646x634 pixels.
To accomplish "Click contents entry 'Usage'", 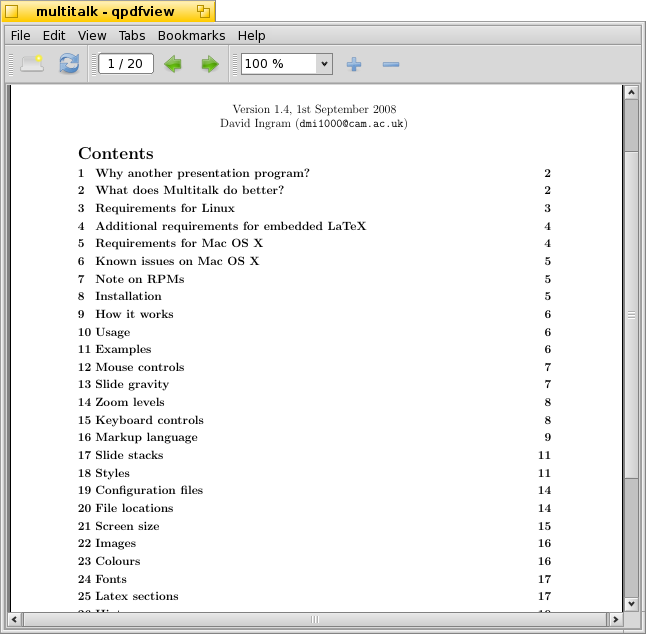I will click(x=113, y=332).
